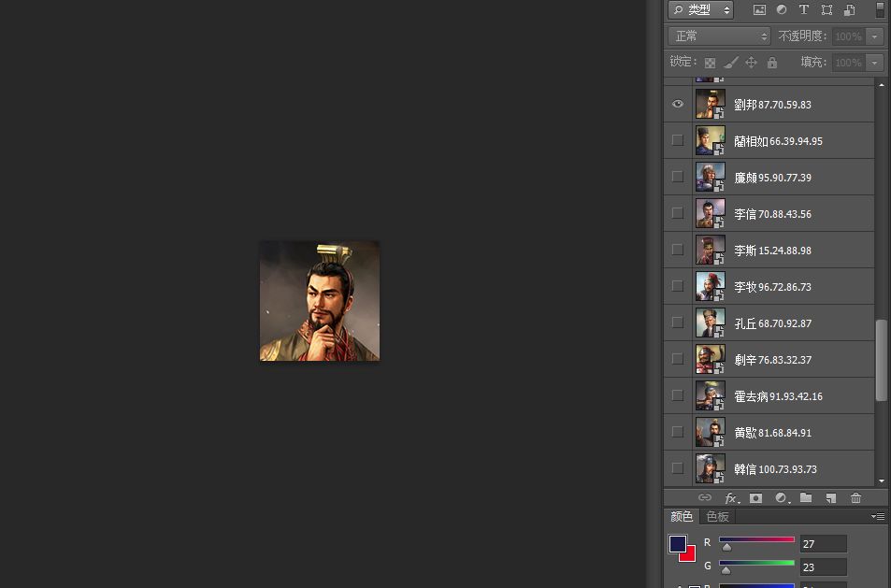Expand the 不透明度 opacity slider arrow
This screenshot has height=588, width=891.
click(x=874, y=36)
